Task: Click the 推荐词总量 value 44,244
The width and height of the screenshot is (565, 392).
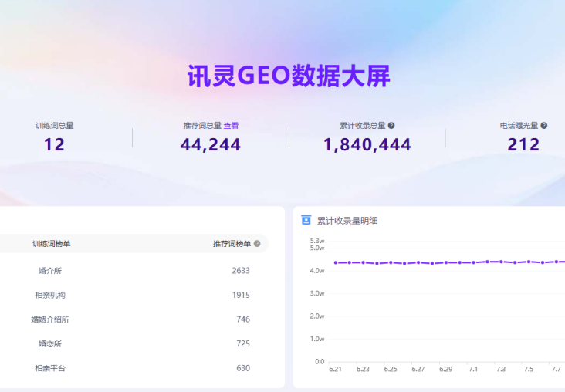Action: pyautogui.click(x=211, y=145)
